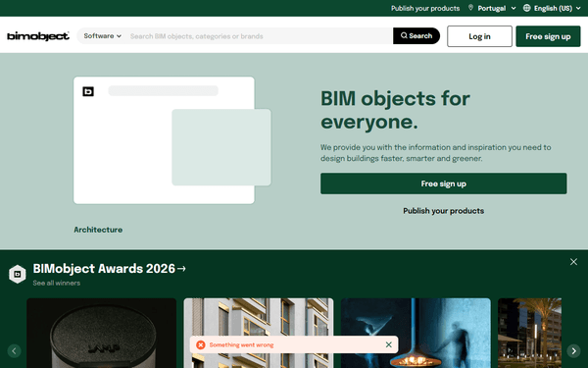
Task: Open the Software filter dropdown
Action: click(x=102, y=36)
